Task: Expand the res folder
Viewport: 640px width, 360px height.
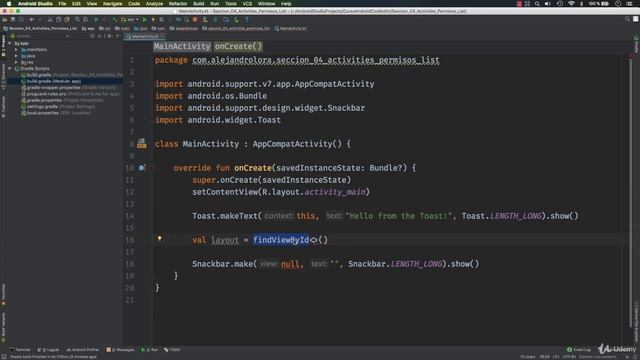Action: [x=16, y=62]
